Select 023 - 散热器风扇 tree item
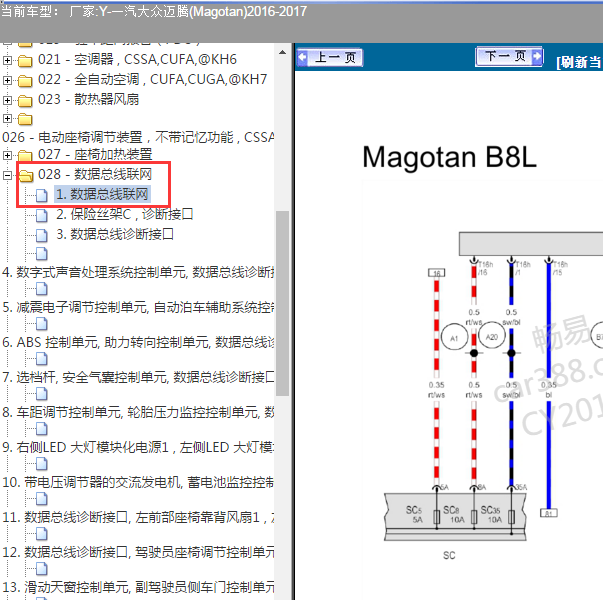Screen dimensions: 603x600 (88, 100)
